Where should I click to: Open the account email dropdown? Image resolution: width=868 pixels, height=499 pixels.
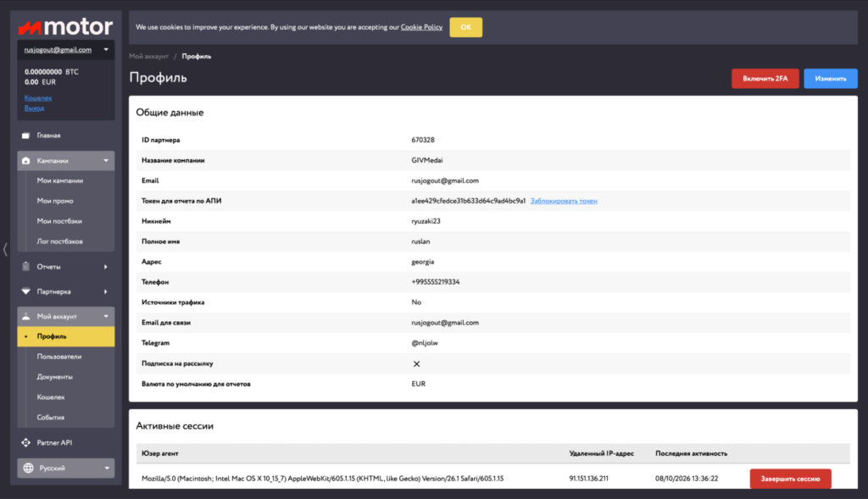click(66, 50)
